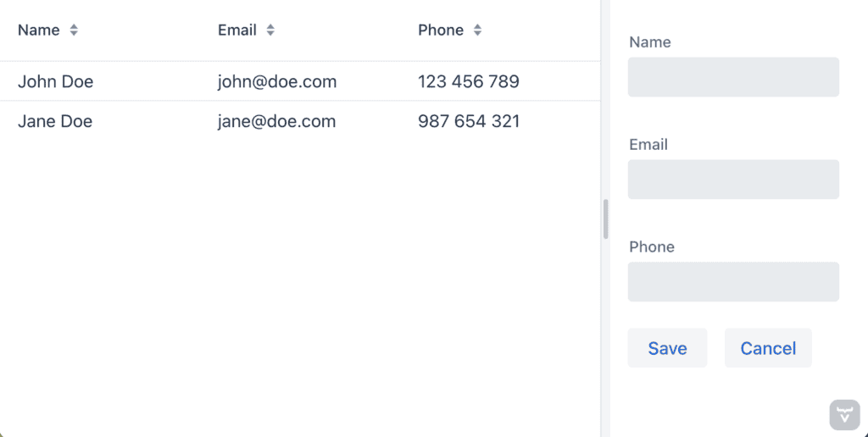Click the Cancel button
The width and height of the screenshot is (868, 437).
click(768, 348)
